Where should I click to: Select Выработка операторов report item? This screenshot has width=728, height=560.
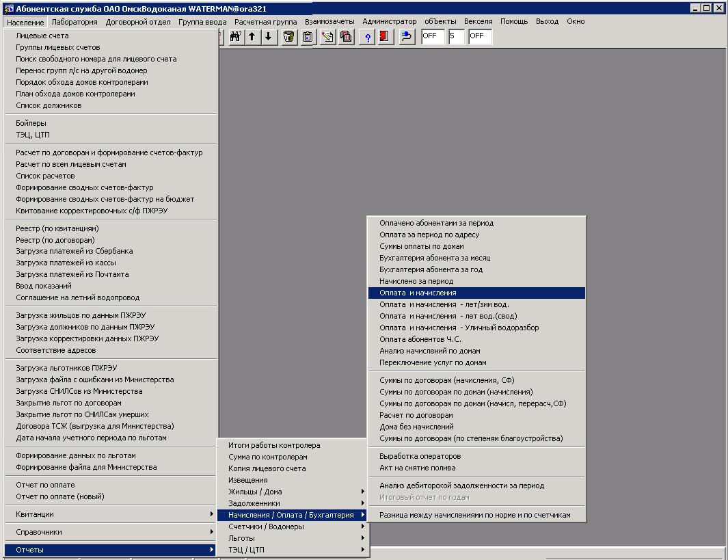(420, 456)
